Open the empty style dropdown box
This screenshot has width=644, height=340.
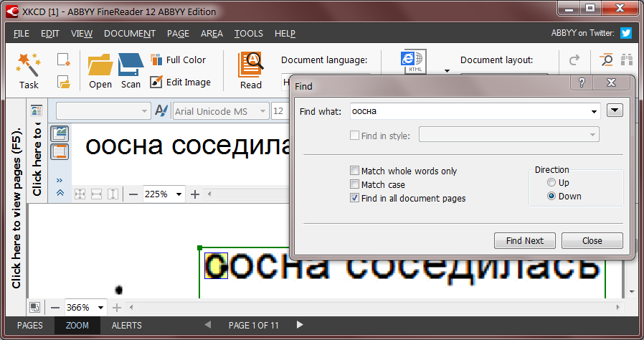(x=103, y=111)
